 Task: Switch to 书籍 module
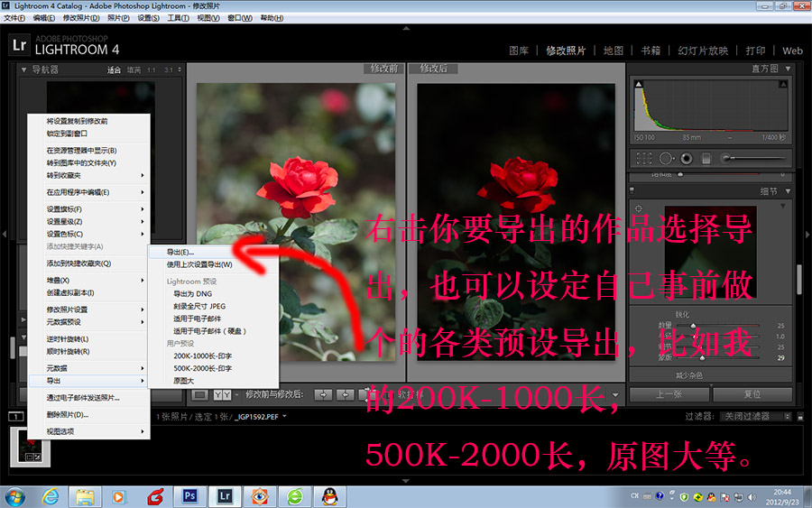point(651,51)
